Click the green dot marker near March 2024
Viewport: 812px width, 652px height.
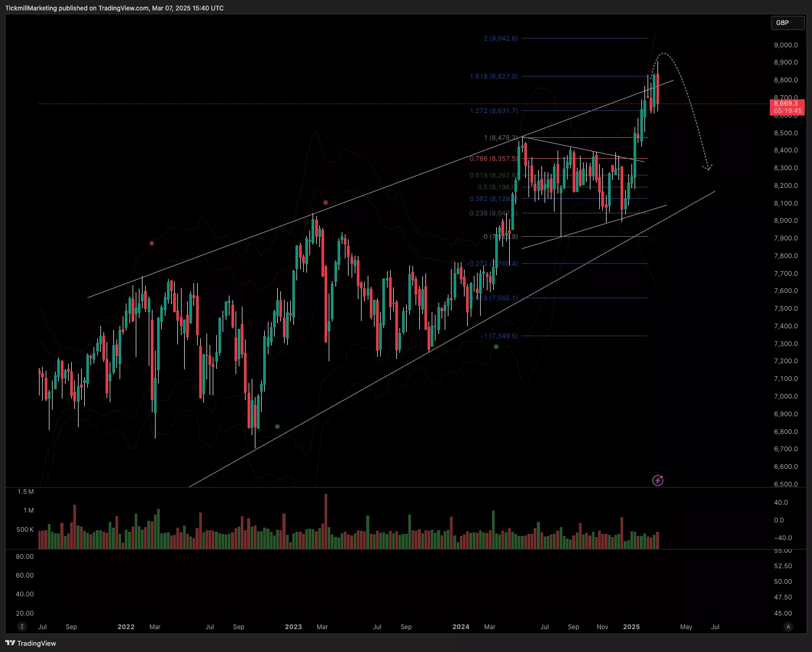[x=496, y=347]
